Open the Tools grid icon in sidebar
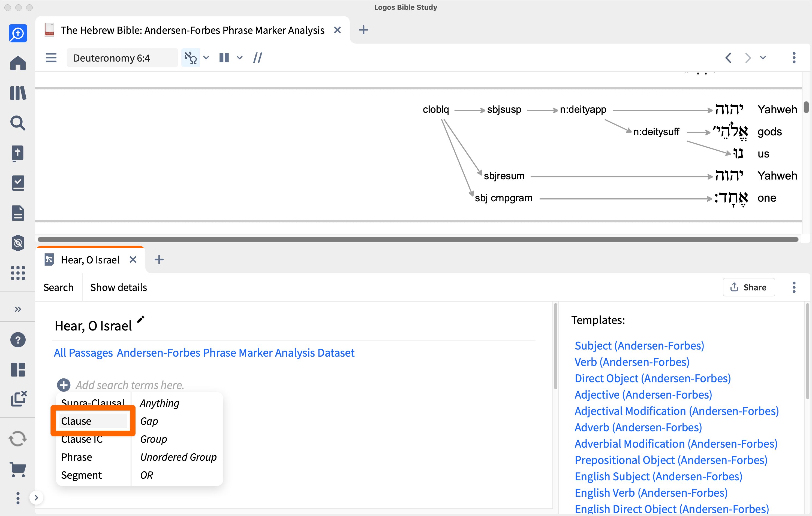Image resolution: width=812 pixels, height=516 pixels. click(18, 273)
